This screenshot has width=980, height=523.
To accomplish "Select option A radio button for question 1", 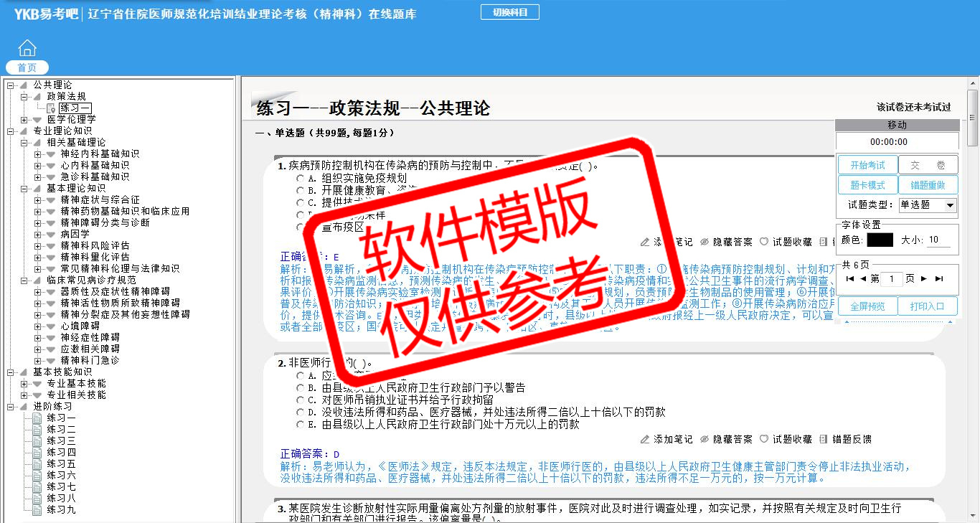I will (301, 179).
